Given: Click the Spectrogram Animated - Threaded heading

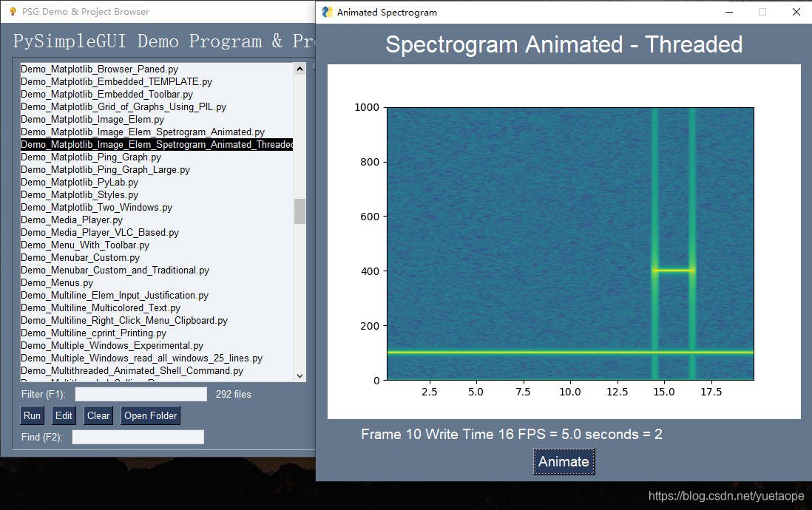Looking at the screenshot, I should pos(564,44).
